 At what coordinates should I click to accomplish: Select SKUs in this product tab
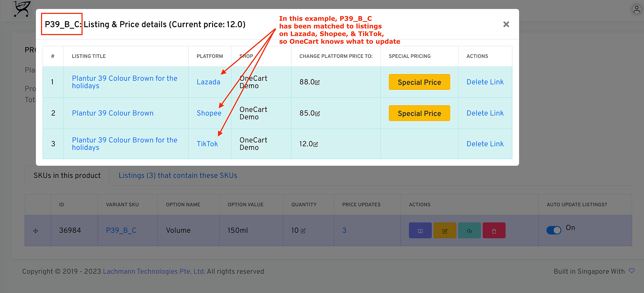pos(67,175)
